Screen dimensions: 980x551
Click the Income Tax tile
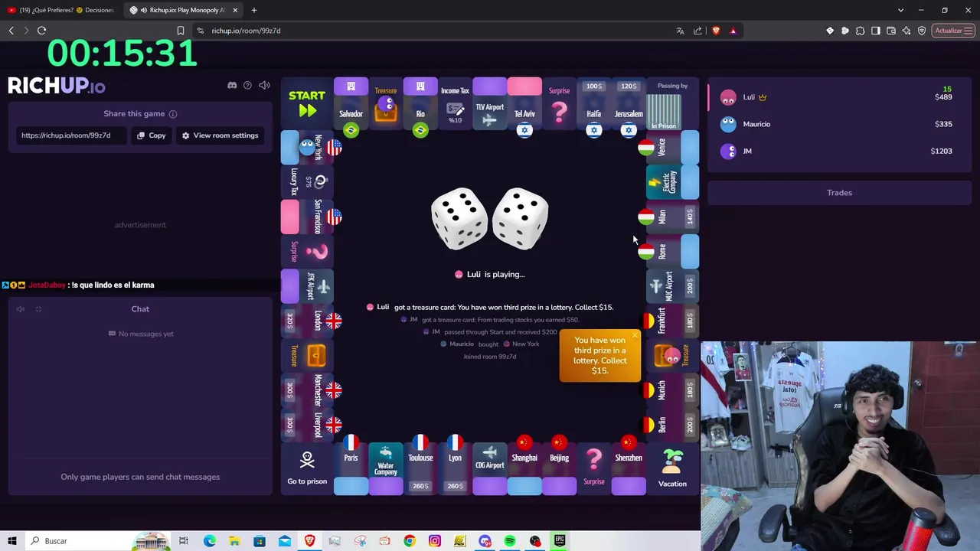point(455,104)
